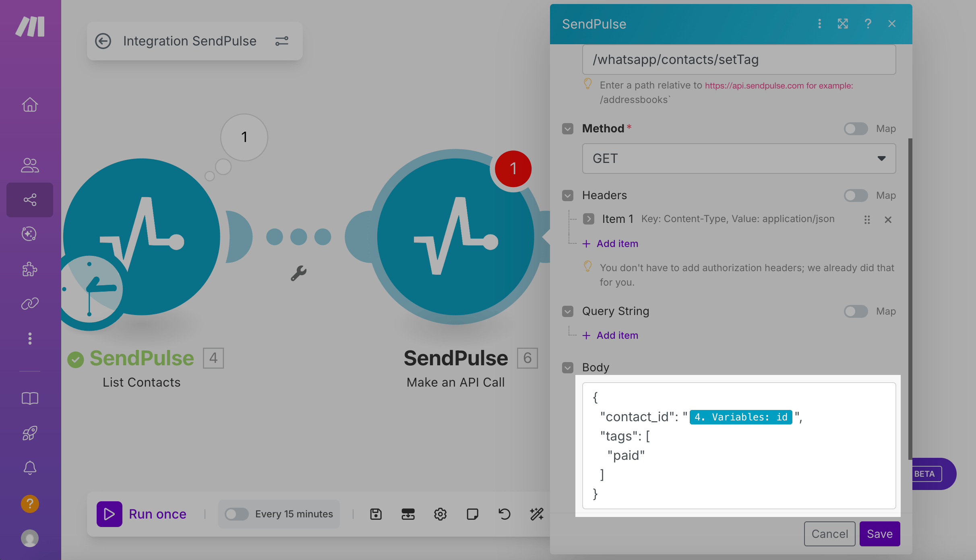Open the SendPulse panel three-dot menu

[819, 24]
